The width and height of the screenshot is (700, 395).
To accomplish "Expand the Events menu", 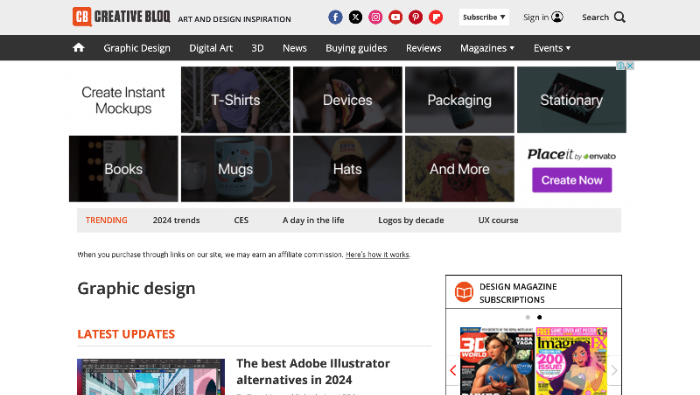I will pyautogui.click(x=552, y=48).
